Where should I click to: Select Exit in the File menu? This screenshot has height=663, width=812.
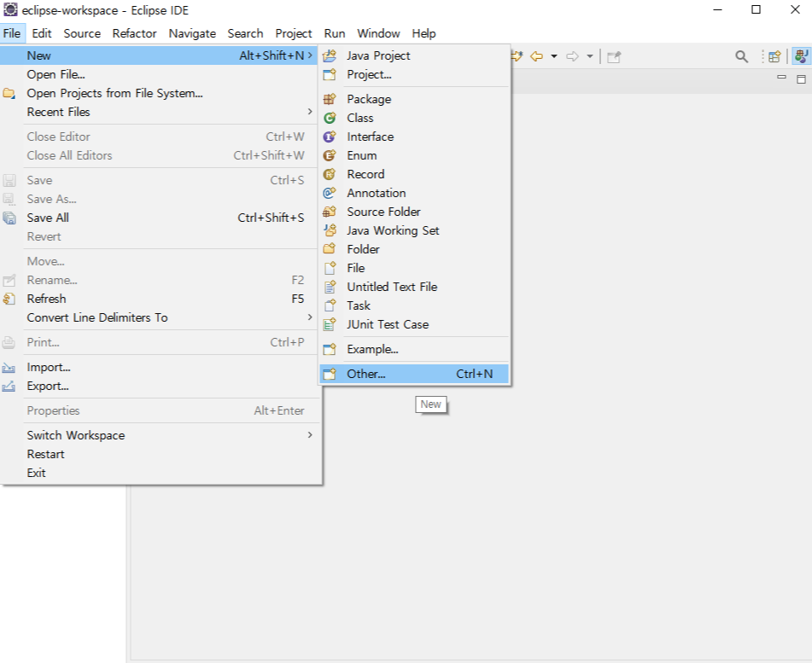point(159,473)
